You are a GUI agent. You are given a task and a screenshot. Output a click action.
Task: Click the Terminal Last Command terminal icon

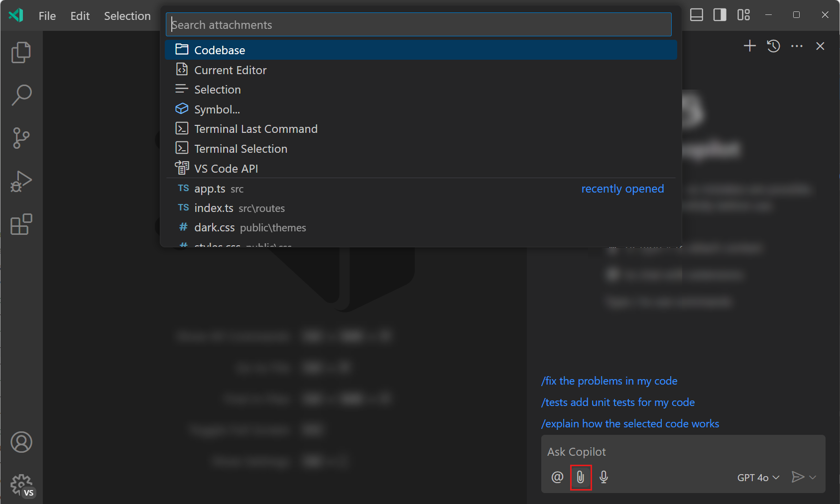(182, 128)
